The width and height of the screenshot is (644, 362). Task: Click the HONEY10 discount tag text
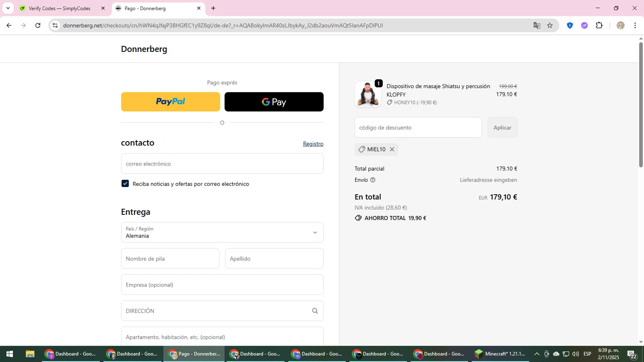(x=415, y=103)
